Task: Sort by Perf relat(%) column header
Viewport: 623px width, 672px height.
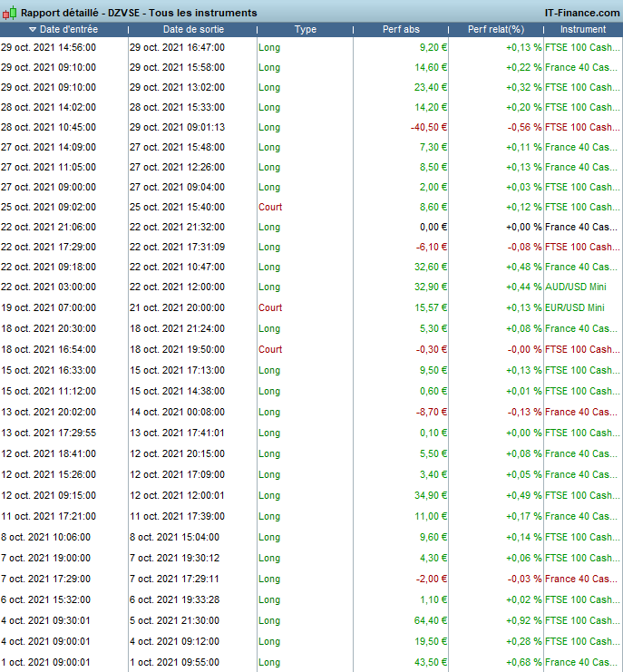Action: tap(496, 30)
